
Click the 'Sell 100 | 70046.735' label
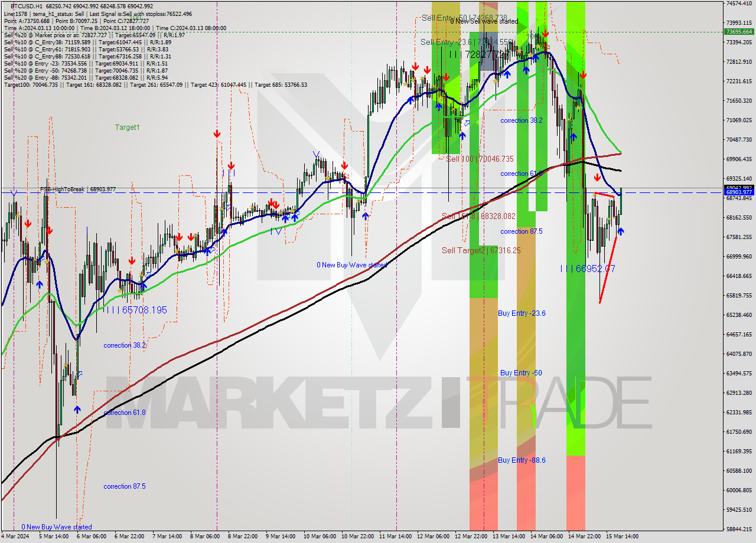pos(480,159)
